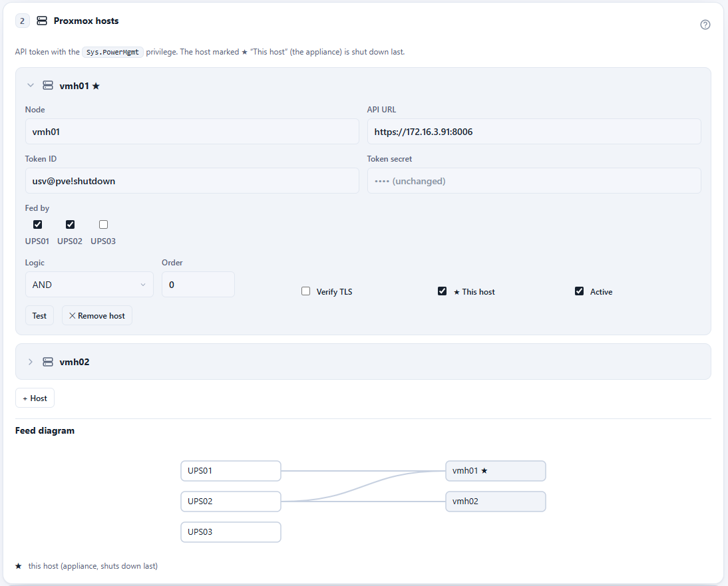Click the step number 2 badge
The width and height of the screenshot is (728, 586).
[x=22, y=21]
